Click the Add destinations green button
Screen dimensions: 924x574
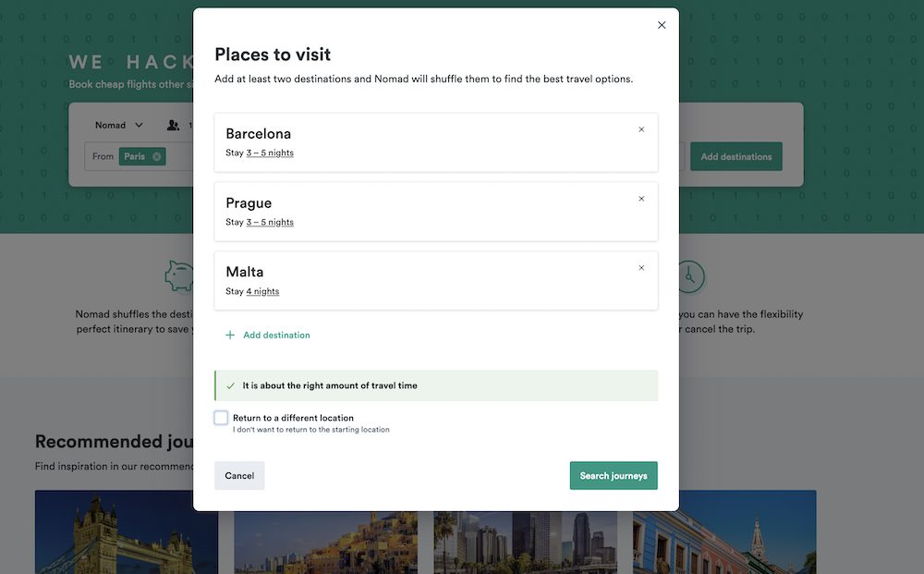(736, 156)
